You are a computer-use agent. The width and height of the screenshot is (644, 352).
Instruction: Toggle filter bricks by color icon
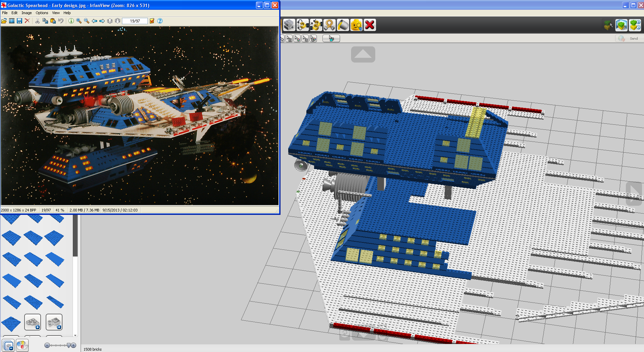coord(22,345)
